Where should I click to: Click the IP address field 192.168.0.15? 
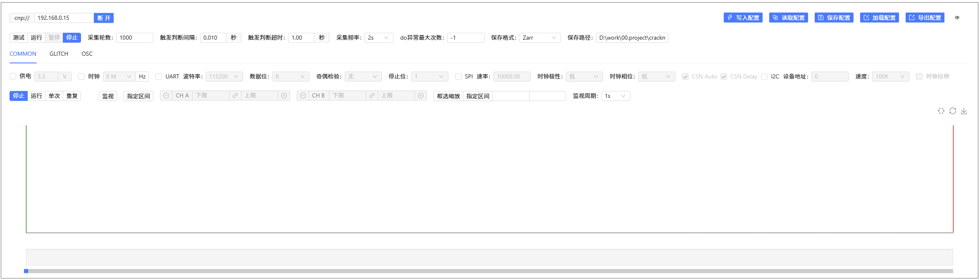pyautogui.click(x=64, y=18)
